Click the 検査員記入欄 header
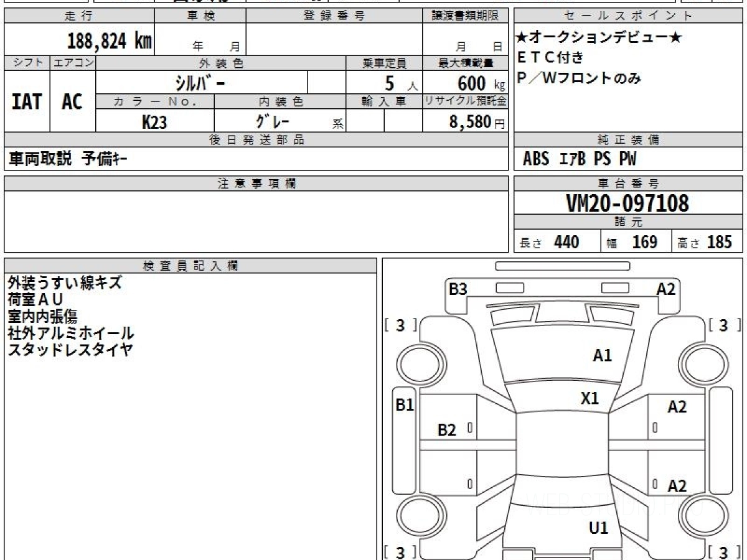747x560 pixels. coord(190,266)
